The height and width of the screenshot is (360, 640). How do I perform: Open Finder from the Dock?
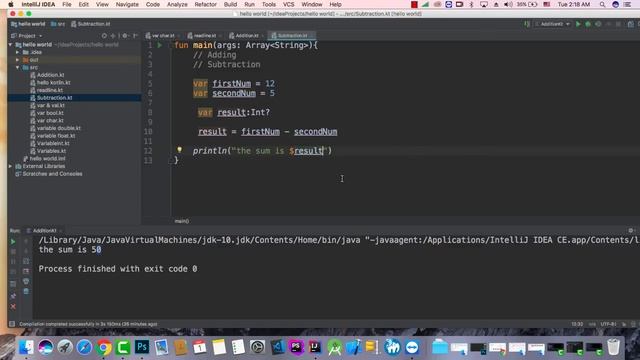click(x=26, y=347)
